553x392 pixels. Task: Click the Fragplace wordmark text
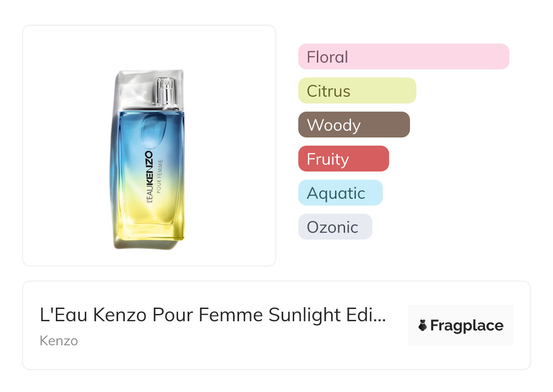coord(467,326)
